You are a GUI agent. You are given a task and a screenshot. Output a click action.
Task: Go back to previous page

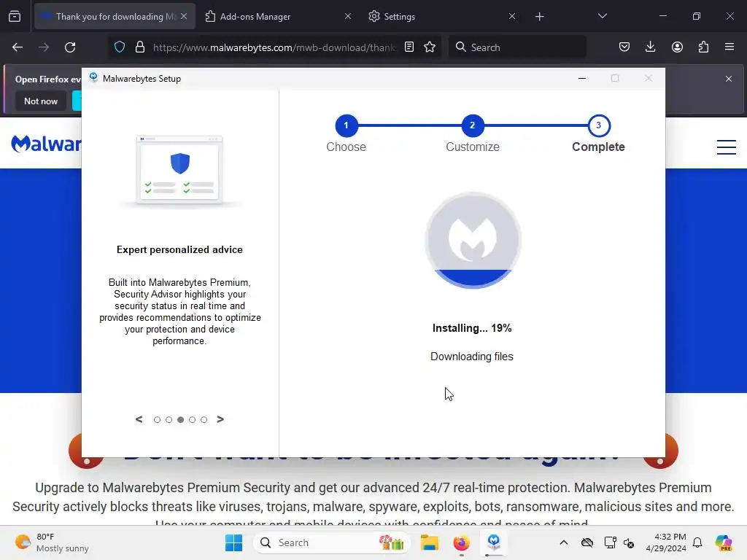point(18,47)
